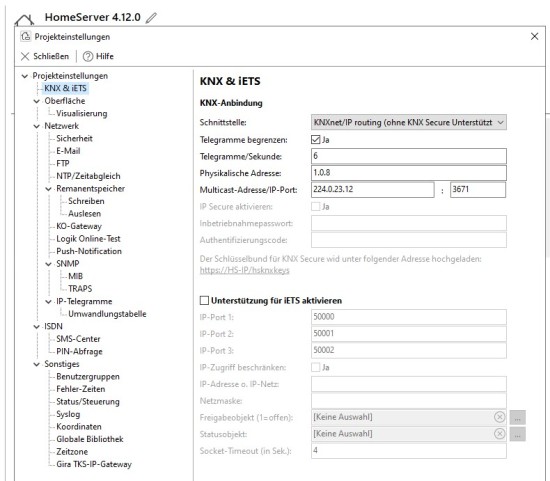Select SMS-Center under ISDN

coord(78,339)
